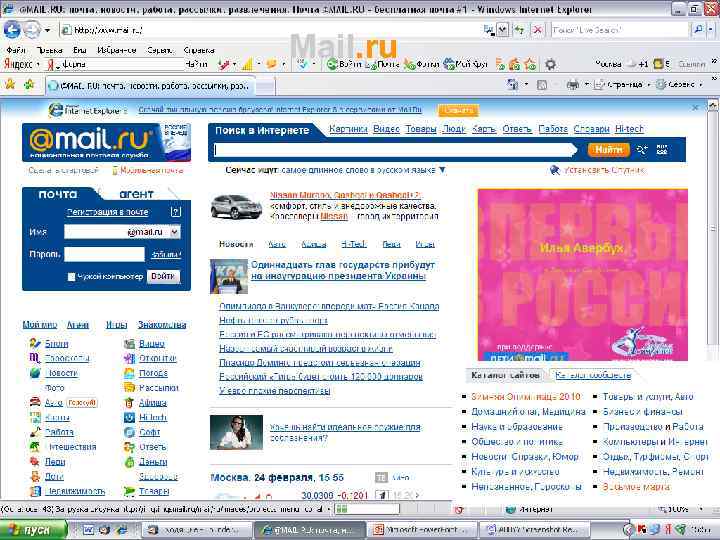Screen dimensions: 720x540
Task: Open Favorites Center star icon
Action: (10, 84)
